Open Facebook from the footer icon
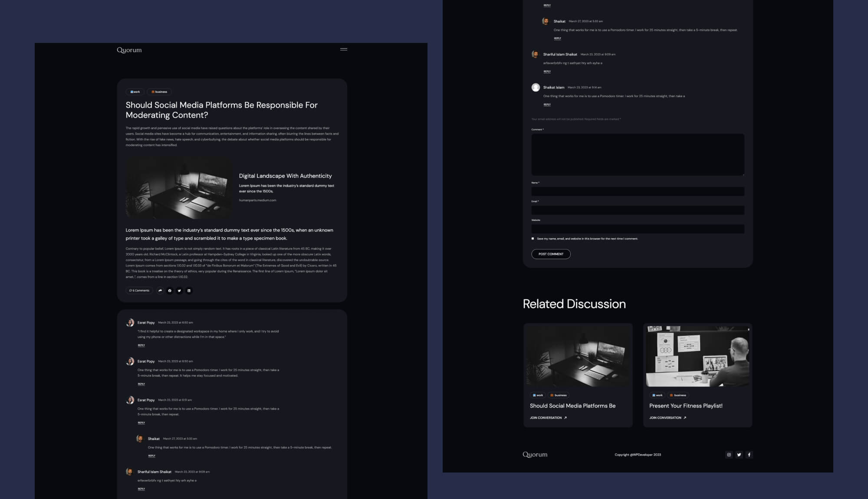The width and height of the screenshot is (868, 499). (749, 455)
